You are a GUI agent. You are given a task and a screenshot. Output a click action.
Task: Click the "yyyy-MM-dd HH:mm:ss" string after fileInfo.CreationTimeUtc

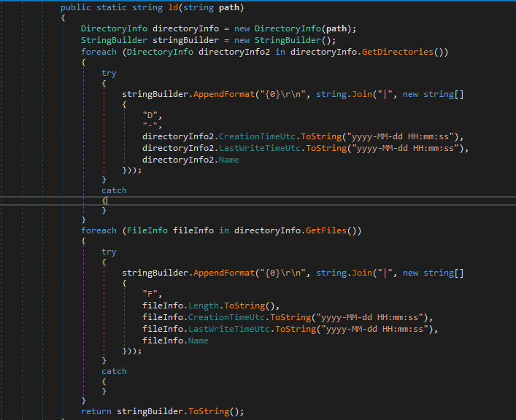pyautogui.click(x=369, y=317)
